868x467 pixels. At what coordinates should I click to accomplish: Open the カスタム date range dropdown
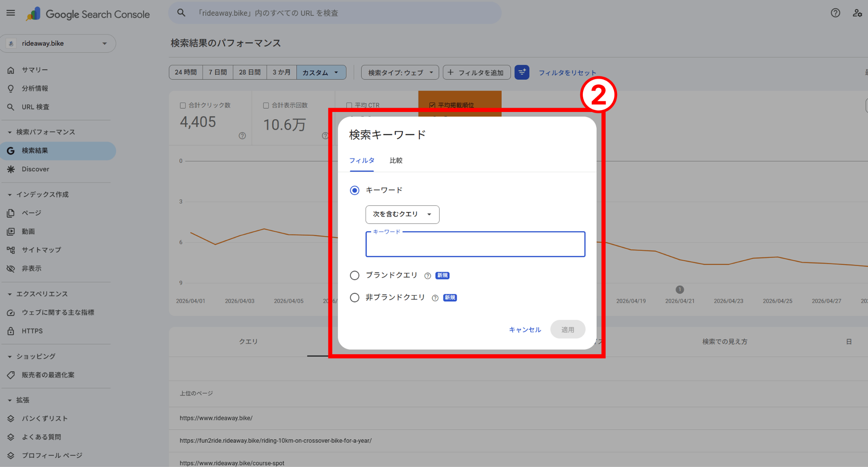point(321,73)
